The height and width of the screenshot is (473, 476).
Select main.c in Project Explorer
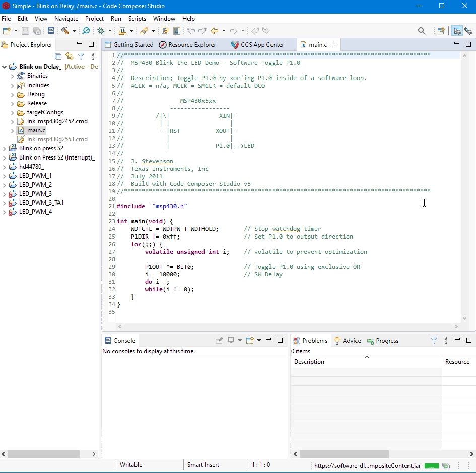click(x=36, y=130)
